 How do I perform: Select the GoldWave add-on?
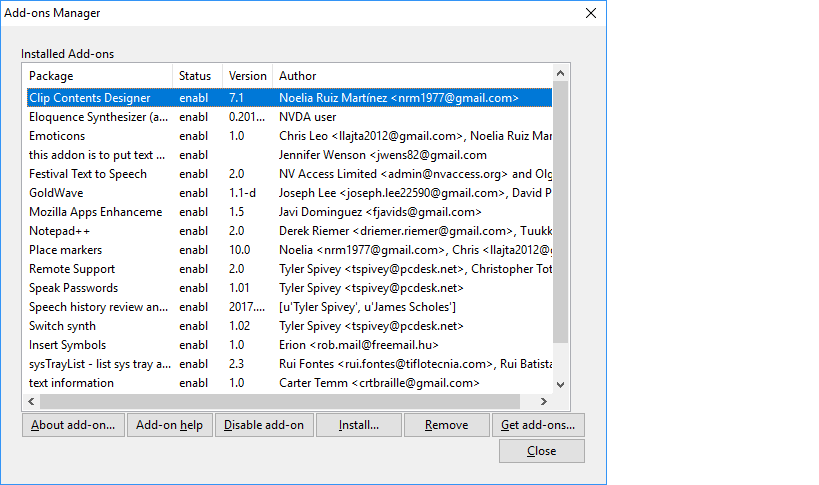pyautogui.click(x=56, y=193)
